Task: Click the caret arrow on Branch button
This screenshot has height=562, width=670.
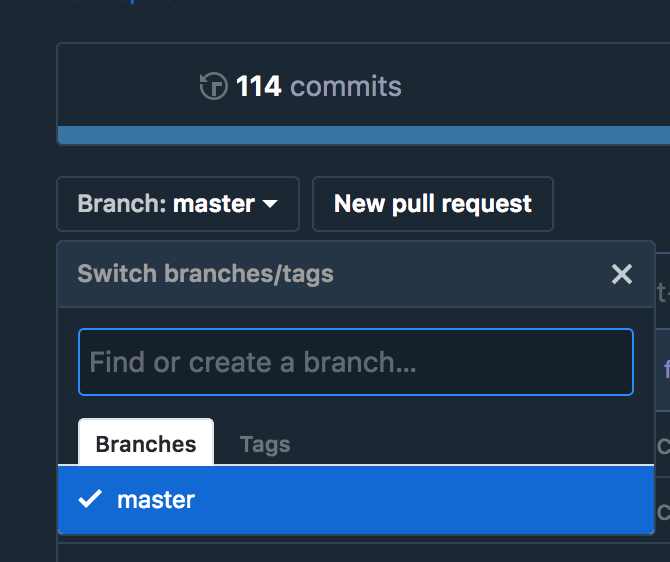Action: tap(270, 204)
